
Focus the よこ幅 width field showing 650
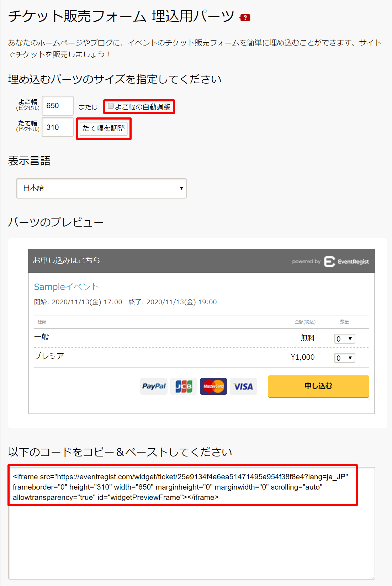pyautogui.click(x=58, y=106)
